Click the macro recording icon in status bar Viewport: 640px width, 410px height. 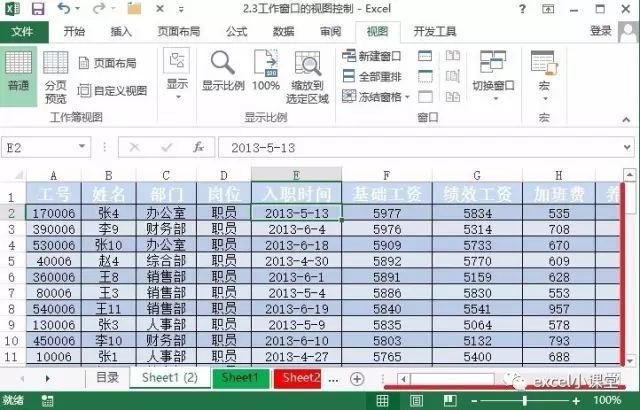click(x=47, y=401)
